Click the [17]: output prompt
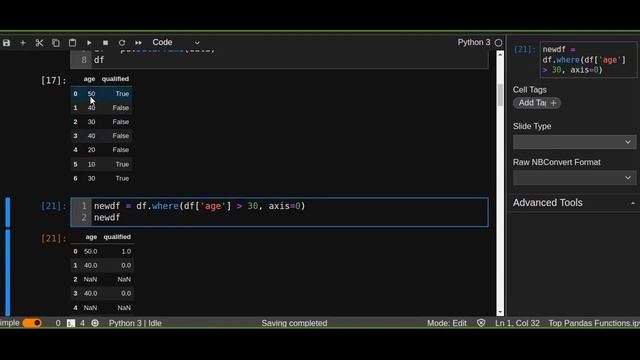 [53, 80]
